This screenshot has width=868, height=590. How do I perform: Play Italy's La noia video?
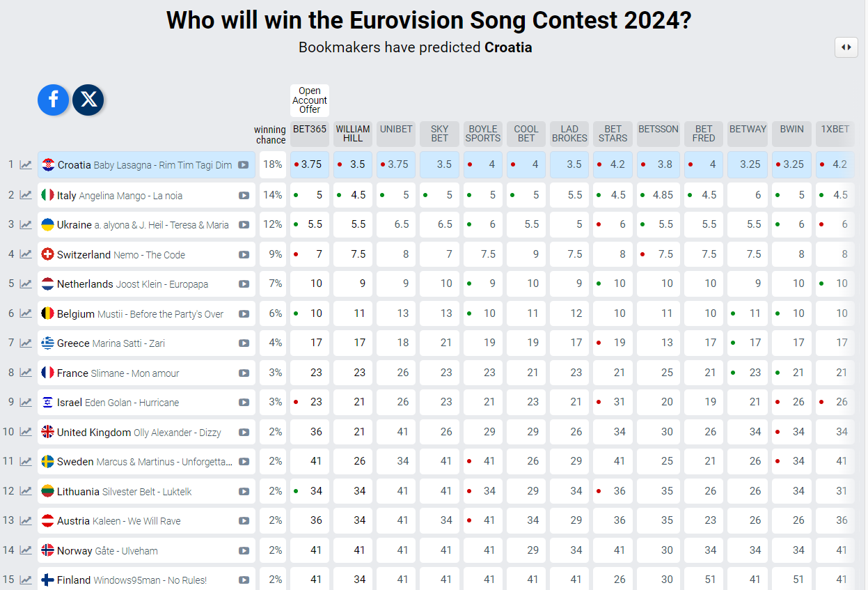point(244,196)
